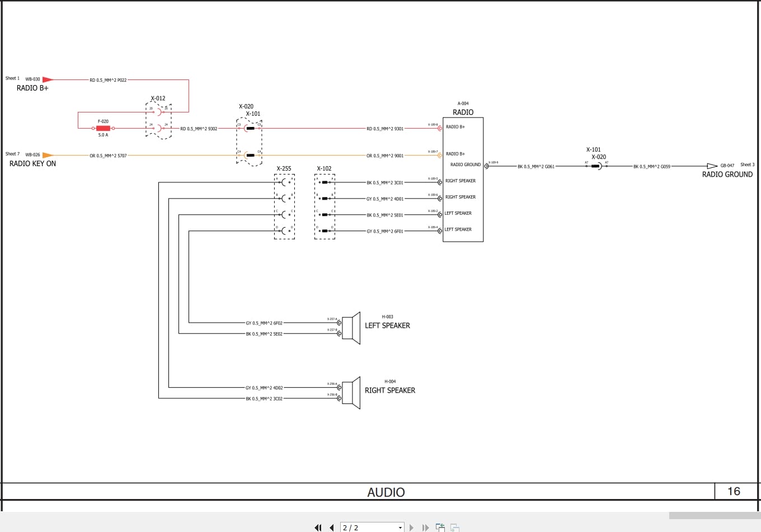The image size is (761, 532).
Task: Go to the first page
Action: [318, 528]
